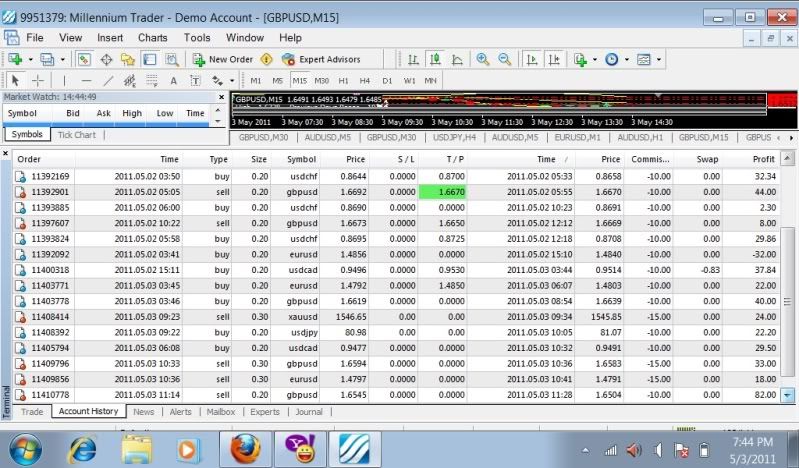Select the equidistant channel tool
The height and width of the screenshot is (468, 799).
click(129, 81)
